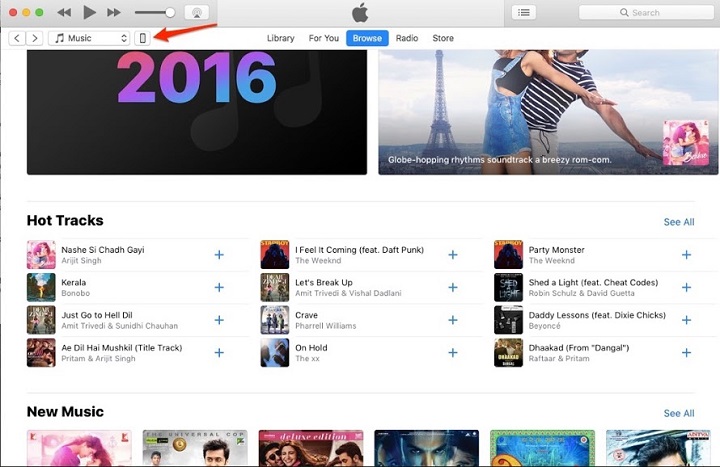This screenshot has height=467, width=720.
Task: Click Dhaakad track artwork
Action: (508, 353)
